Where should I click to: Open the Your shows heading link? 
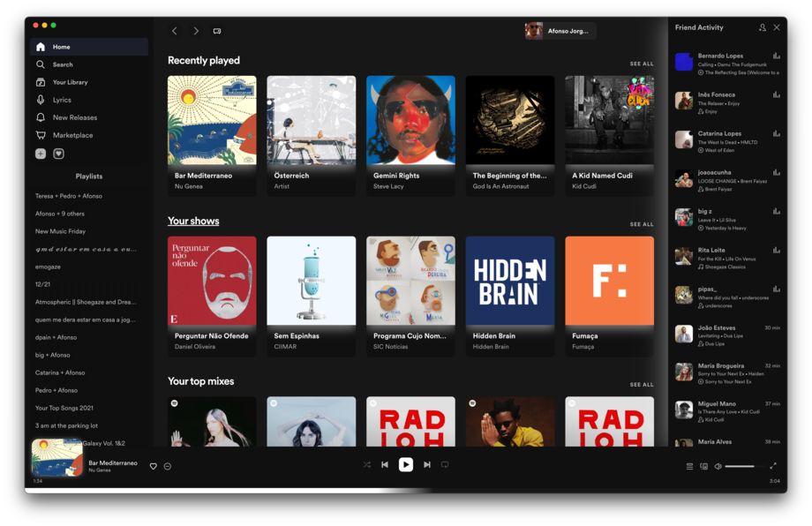coord(193,221)
